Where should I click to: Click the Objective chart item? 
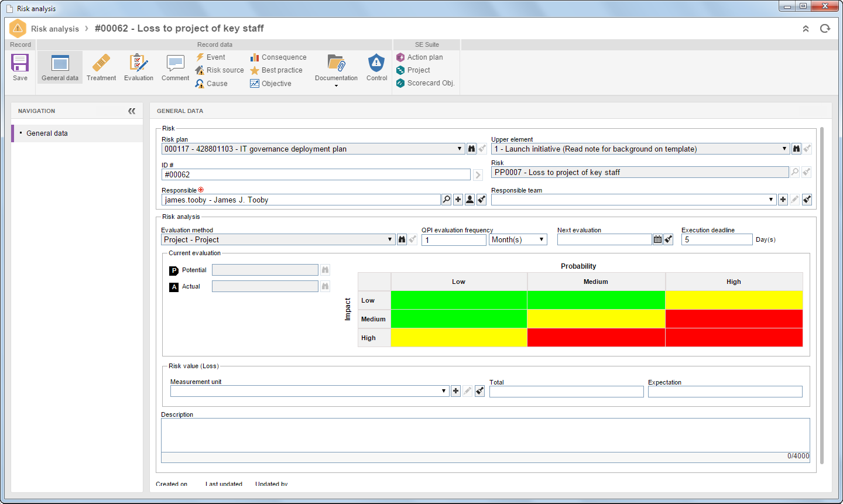coord(271,84)
